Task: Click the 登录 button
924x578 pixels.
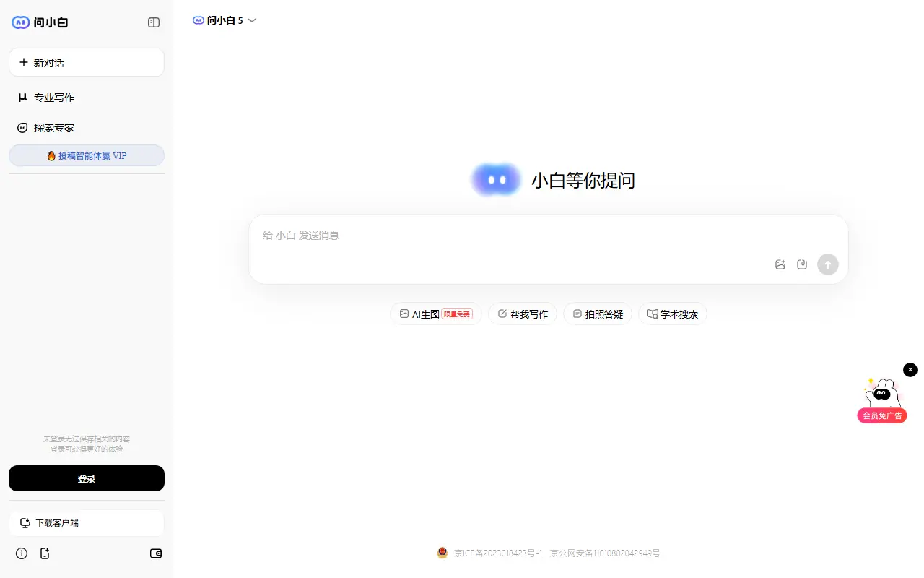Action: point(86,478)
